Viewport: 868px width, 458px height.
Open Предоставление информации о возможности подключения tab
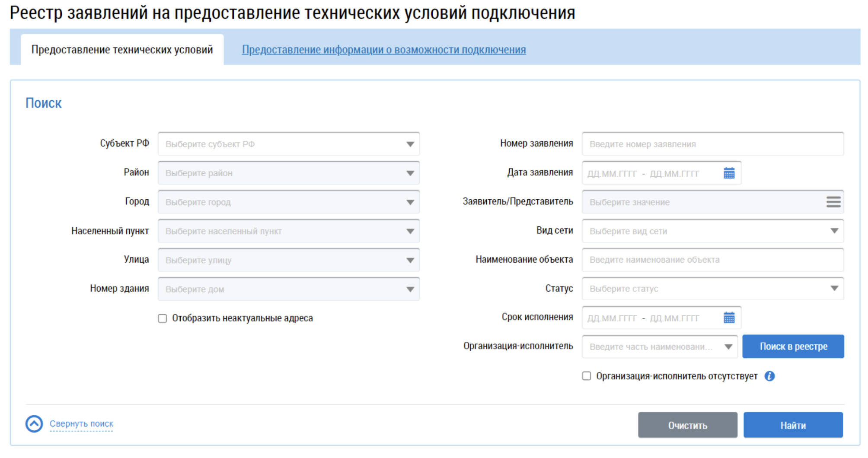tap(383, 50)
